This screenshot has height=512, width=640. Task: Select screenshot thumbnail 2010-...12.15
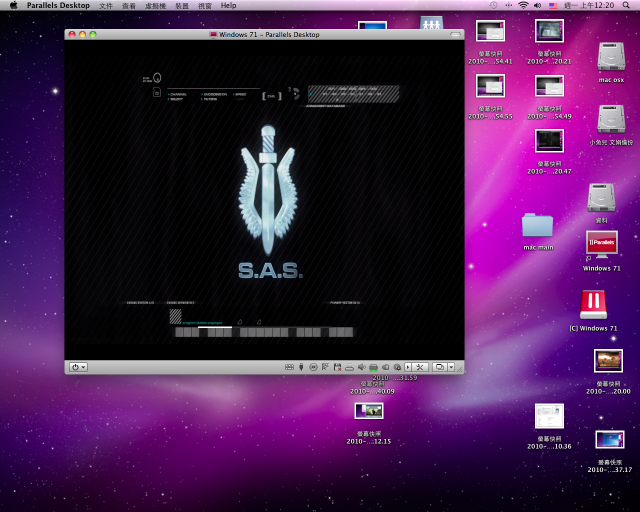tap(369, 411)
